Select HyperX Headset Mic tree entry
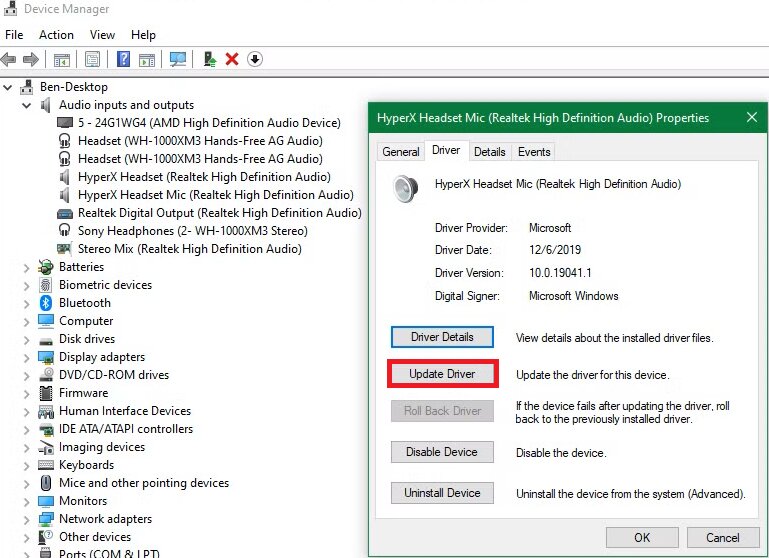The image size is (769, 558). [x=216, y=195]
